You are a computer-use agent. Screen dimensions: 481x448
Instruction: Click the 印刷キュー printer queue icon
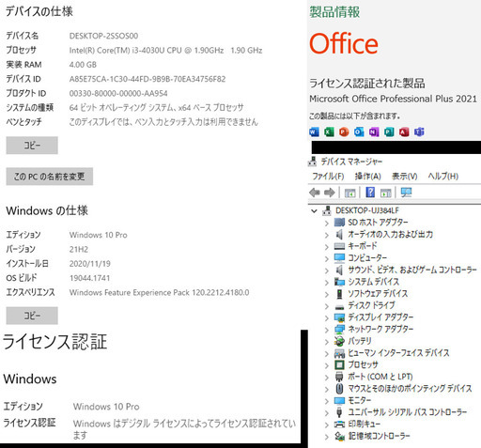[339, 425]
